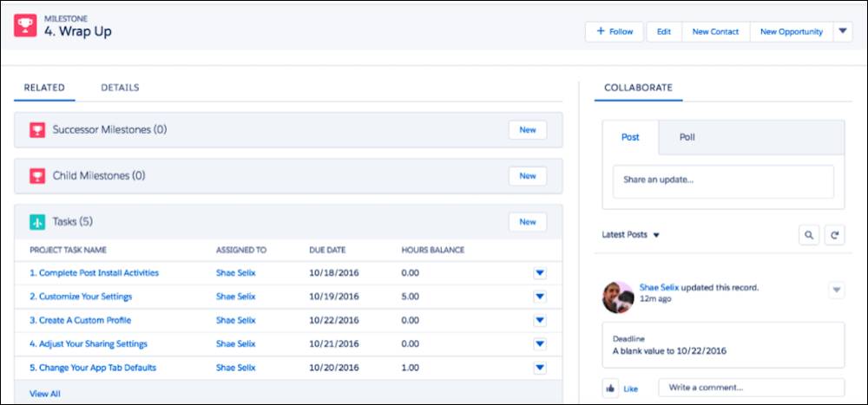This screenshot has width=868, height=405.
Task: Open row menu for Customize Your Settings
Action: pos(540,297)
